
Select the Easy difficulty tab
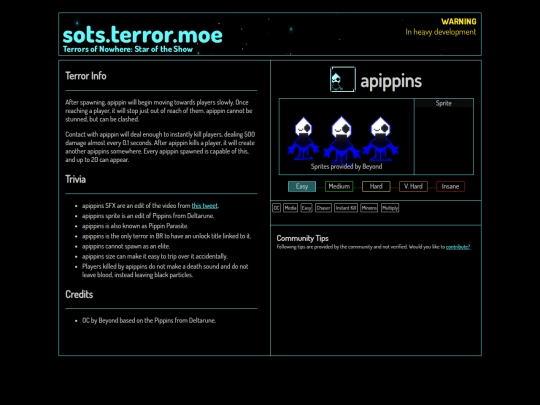coord(302,186)
